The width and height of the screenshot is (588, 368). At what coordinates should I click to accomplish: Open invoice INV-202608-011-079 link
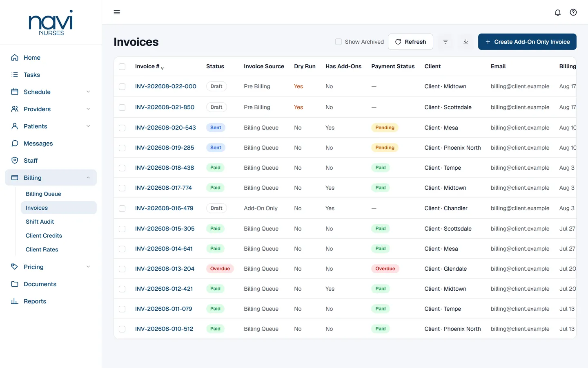pyautogui.click(x=163, y=309)
